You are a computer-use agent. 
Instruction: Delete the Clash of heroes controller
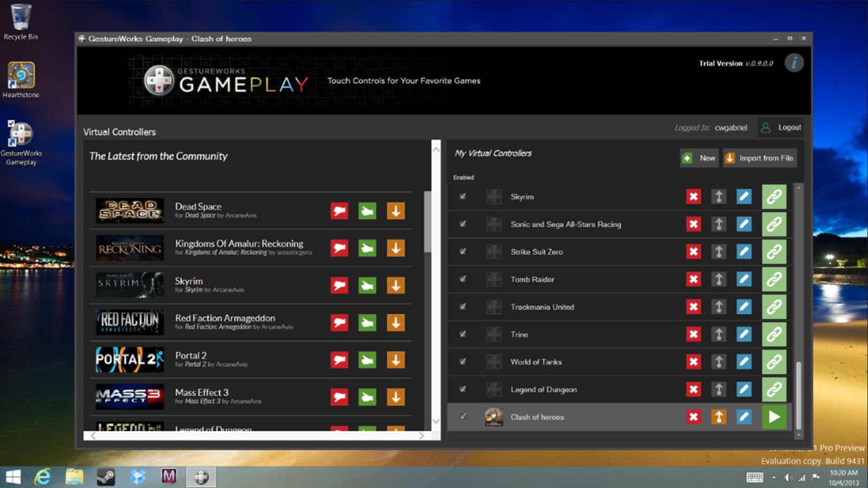(693, 417)
